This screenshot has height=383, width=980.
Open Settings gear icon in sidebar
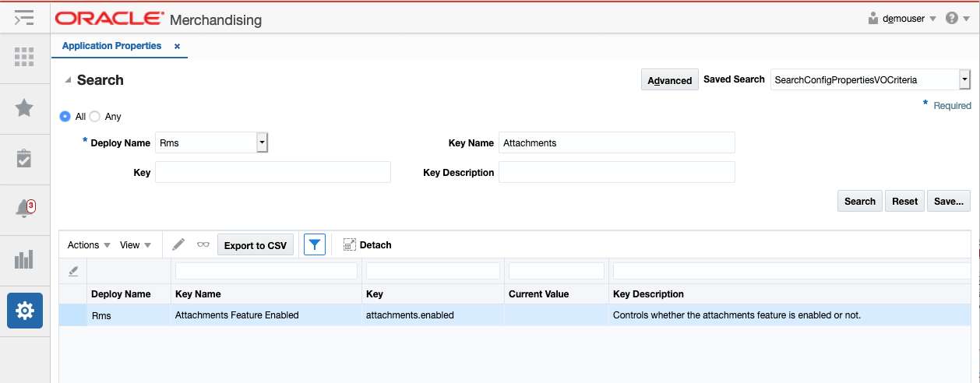pos(24,311)
